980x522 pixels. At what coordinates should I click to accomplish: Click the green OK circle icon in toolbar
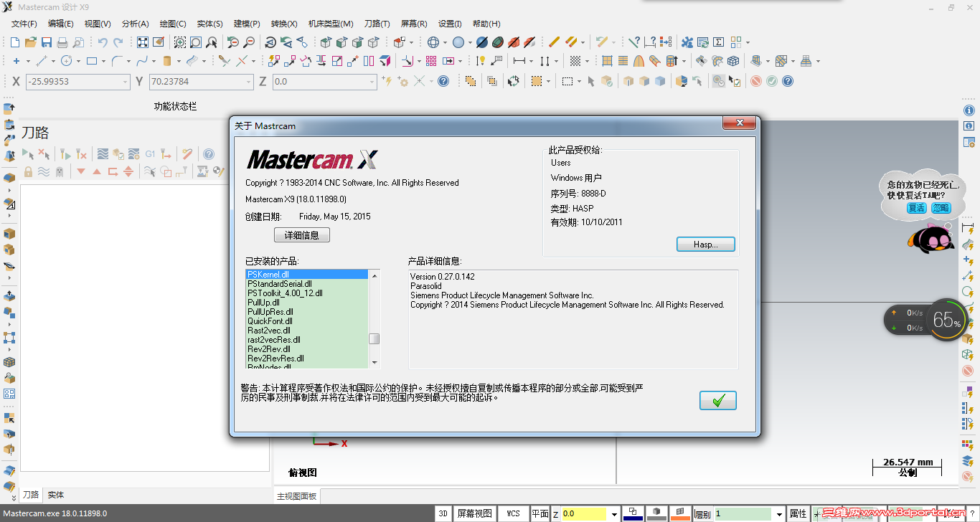coord(772,81)
